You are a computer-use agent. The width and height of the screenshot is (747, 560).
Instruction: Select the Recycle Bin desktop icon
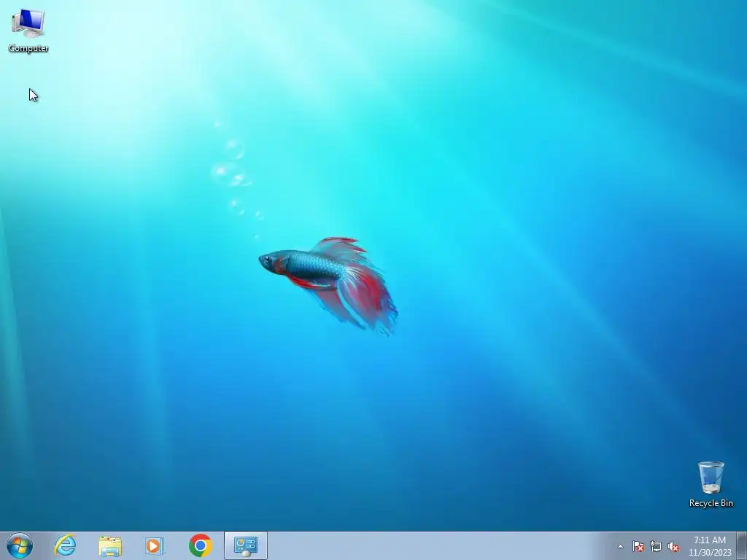tap(711, 484)
